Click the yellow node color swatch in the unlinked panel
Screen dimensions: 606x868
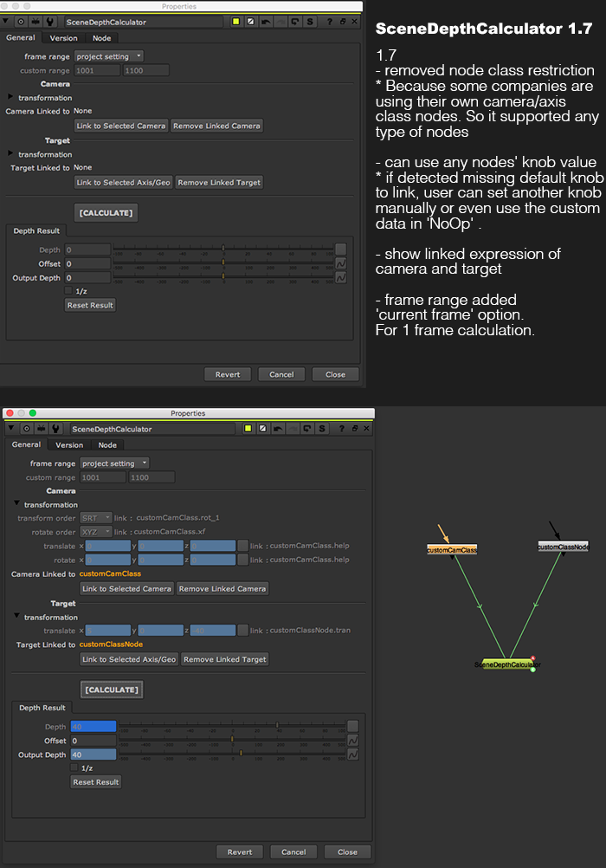pos(235,22)
